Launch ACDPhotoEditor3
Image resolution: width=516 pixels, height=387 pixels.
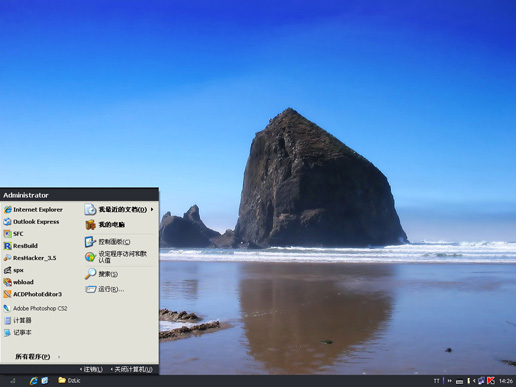pyautogui.click(x=33, y=294)
